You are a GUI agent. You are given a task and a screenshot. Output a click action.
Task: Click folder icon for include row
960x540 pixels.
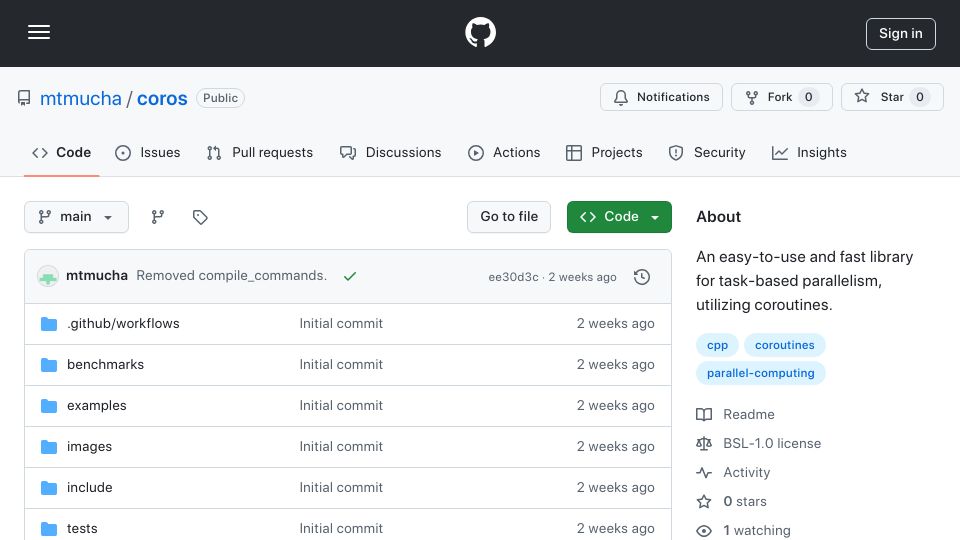[x=49, y=488]
